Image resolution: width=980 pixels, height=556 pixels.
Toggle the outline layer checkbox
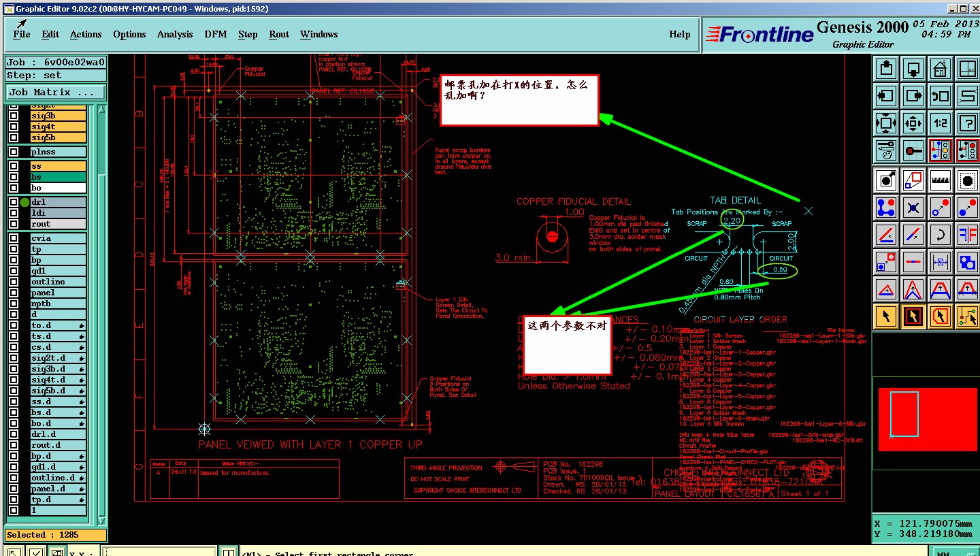[14, 282]
